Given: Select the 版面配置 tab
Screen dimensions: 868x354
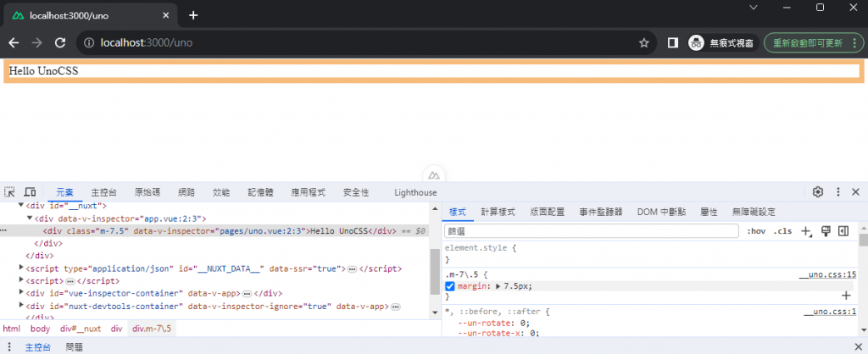Looking at the screenshot, I should click(547, 212).
